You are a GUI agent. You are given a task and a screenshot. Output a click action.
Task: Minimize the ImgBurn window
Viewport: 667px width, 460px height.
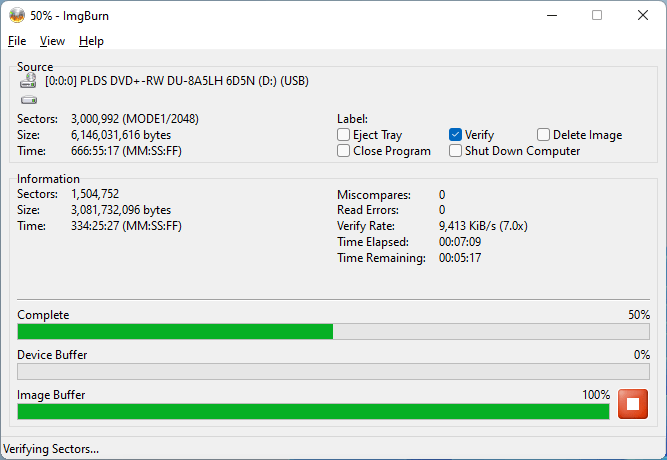(x=551, y=15)
